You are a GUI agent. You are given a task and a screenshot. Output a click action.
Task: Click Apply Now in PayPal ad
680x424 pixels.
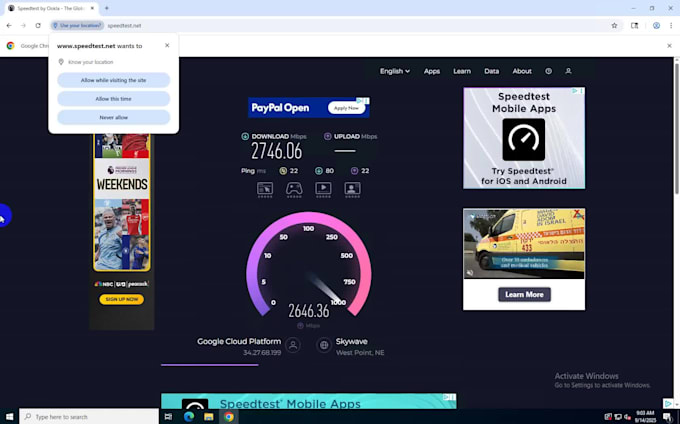tap(346, 108)
